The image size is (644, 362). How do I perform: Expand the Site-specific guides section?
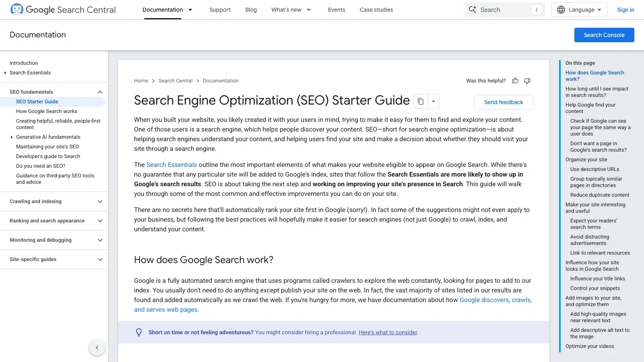(100, 259)
